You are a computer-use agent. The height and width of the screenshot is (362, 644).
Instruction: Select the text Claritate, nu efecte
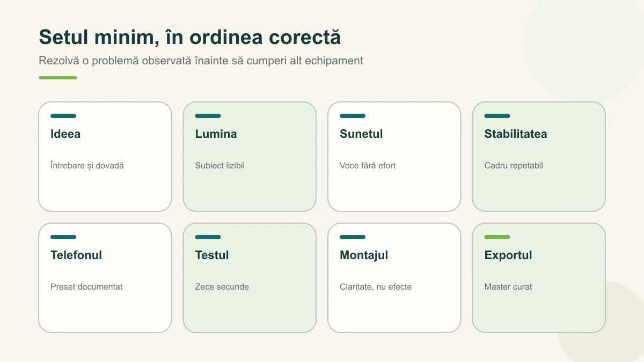pyautogui.click(x=376, y=287)
